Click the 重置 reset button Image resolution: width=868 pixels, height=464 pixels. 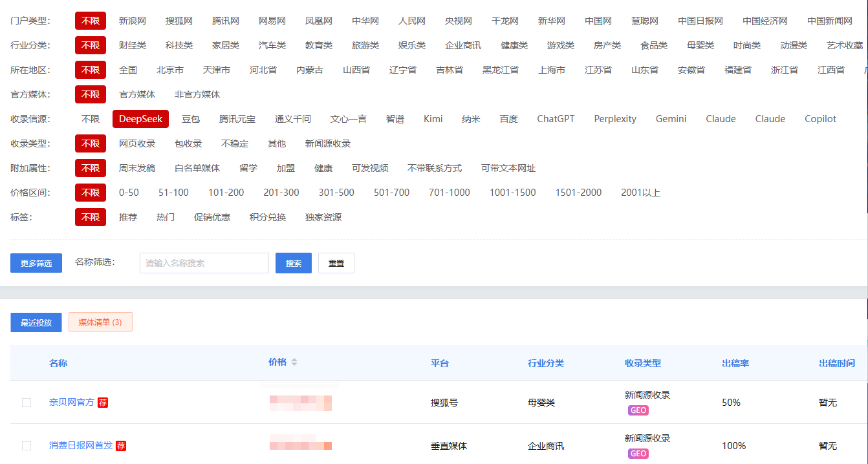(336, 263)
